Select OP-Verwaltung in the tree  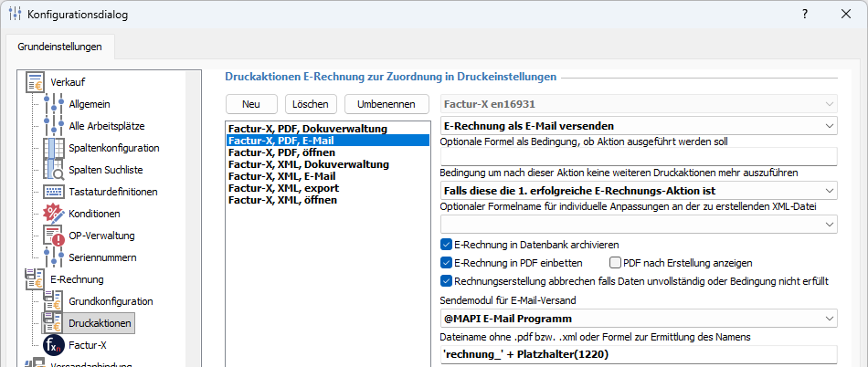tap(101, 236)
